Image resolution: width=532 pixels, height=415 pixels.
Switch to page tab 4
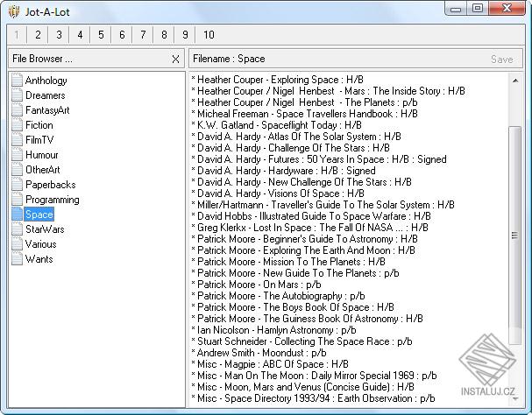80,35
